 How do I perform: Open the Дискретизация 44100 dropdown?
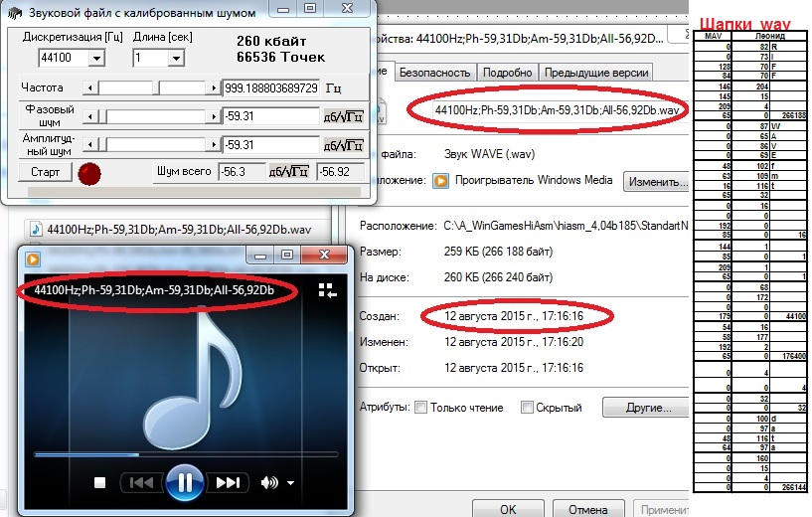[x=95, y=60]
